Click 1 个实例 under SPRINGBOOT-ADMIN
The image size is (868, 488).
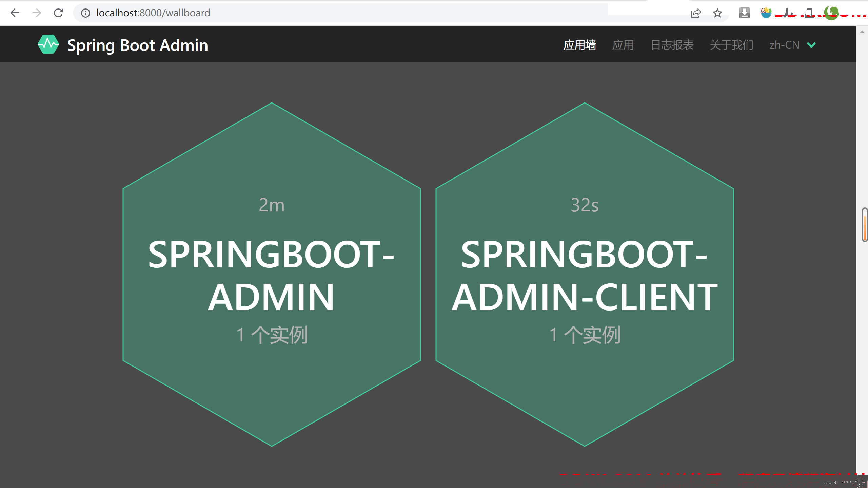tap(272, 335)
